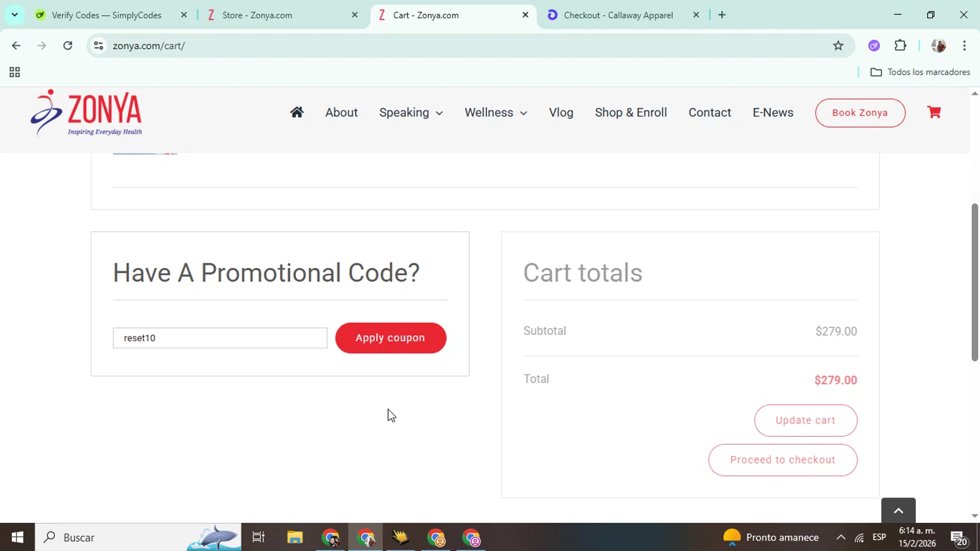This screenshot has height=551, width=980.
Task: Expand the Wellness menu
Action: coord(496,112)
